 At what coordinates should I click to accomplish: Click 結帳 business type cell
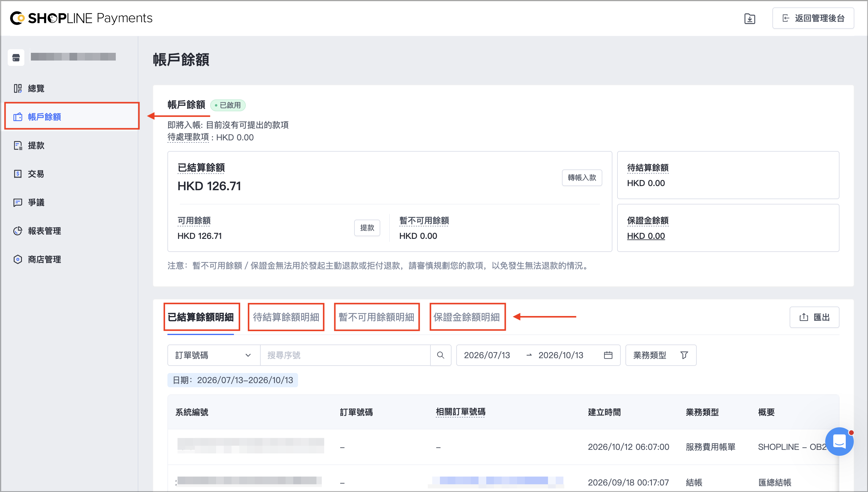click(694, 483)
